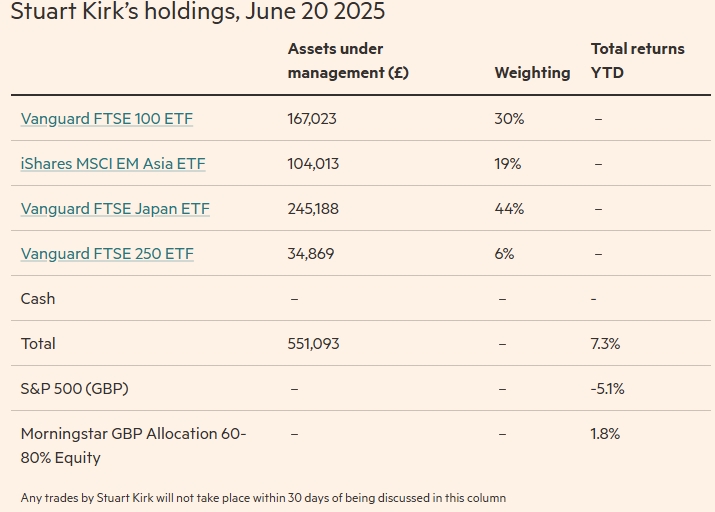Select the 34,869 assets value

pos(310,254)
